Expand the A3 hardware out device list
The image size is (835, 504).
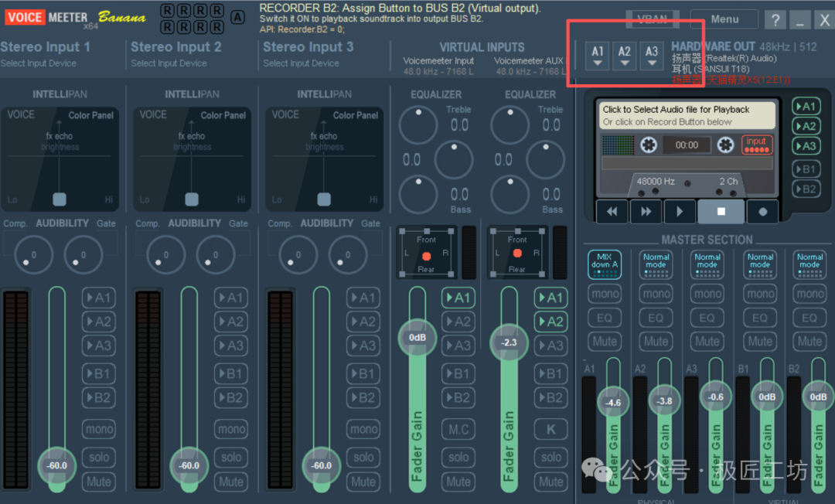(x=652, y=55)
